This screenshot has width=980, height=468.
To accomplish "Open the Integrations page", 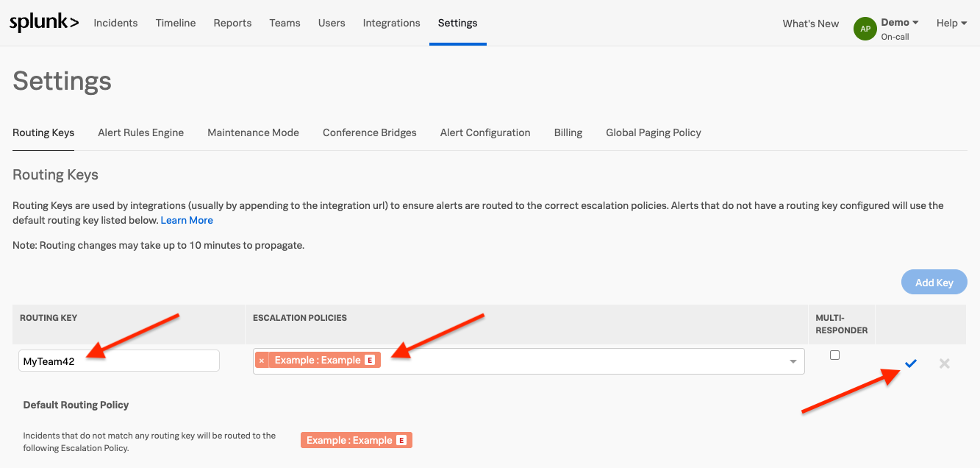I will [391, 24].
